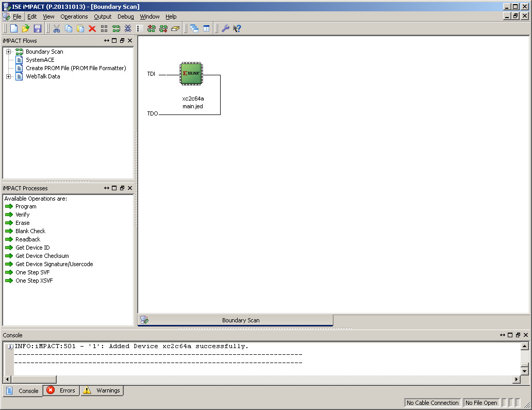Run the Verify operation
Image resolution: width=532 pixels, height=410 pixels.
tap(22, 215)
